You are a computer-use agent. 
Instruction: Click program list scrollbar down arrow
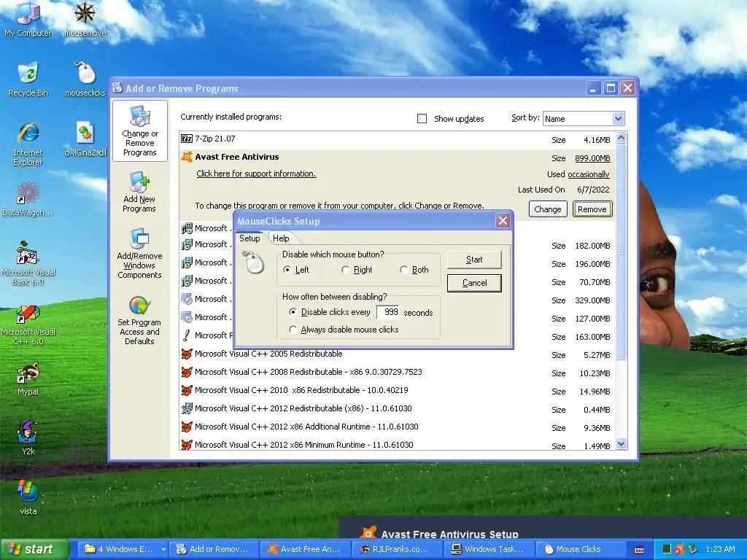pos(621,444)
